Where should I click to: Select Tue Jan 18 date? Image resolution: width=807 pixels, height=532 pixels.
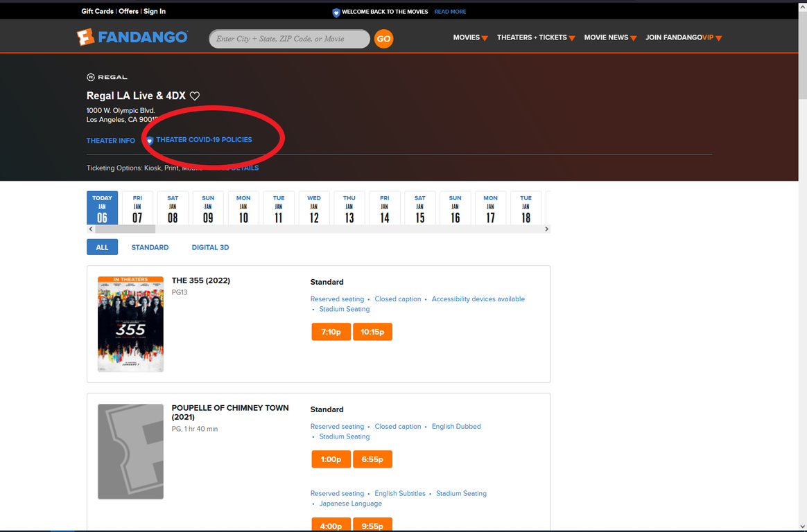click(526, 208)
